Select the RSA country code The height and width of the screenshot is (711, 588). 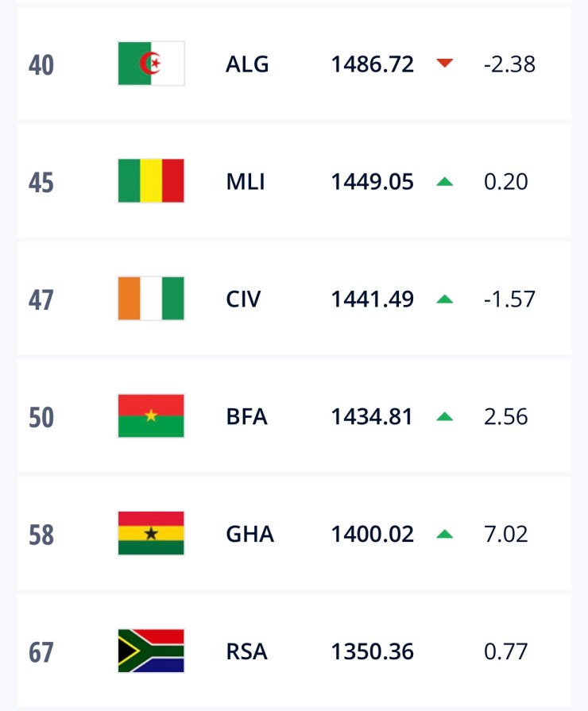(x=246, y=651)
